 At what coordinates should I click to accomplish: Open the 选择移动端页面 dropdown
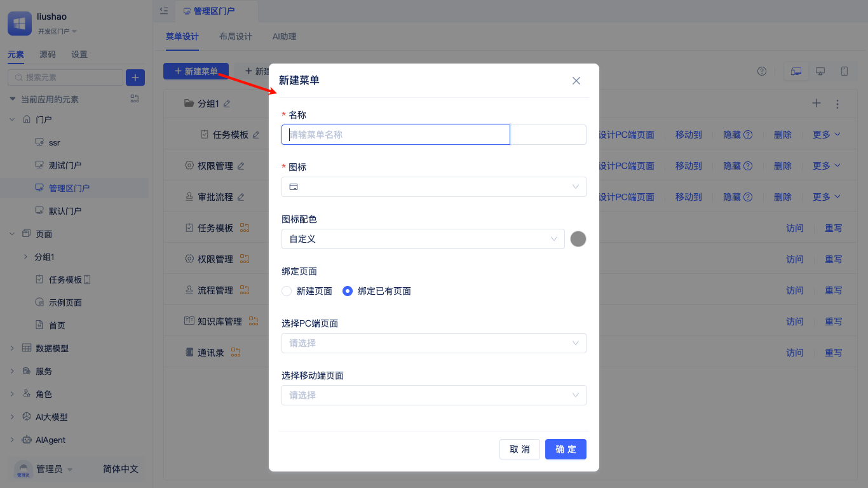434,395
